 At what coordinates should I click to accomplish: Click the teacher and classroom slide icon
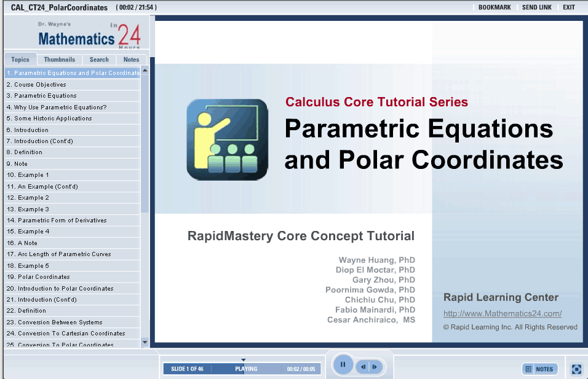pyautogui.click(x=227, y=139)
